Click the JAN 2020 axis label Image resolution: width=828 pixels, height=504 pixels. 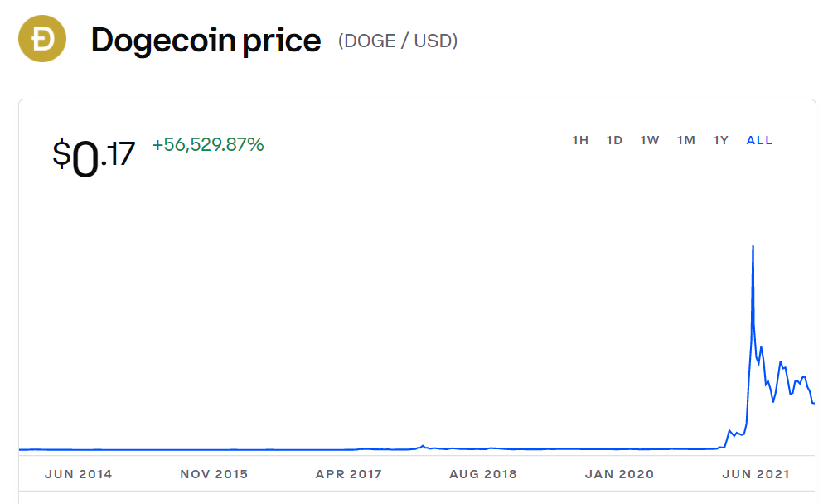pos(619,474)
